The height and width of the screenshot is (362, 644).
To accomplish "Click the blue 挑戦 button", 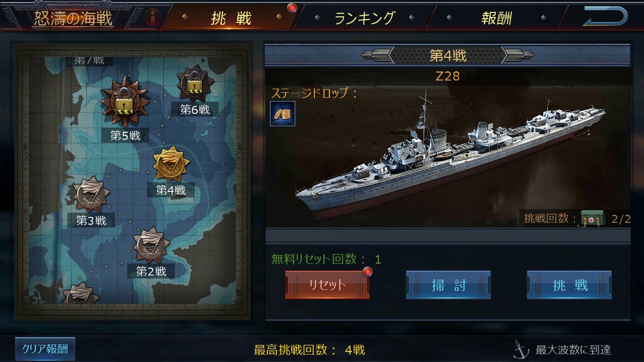I will [570, 285].
